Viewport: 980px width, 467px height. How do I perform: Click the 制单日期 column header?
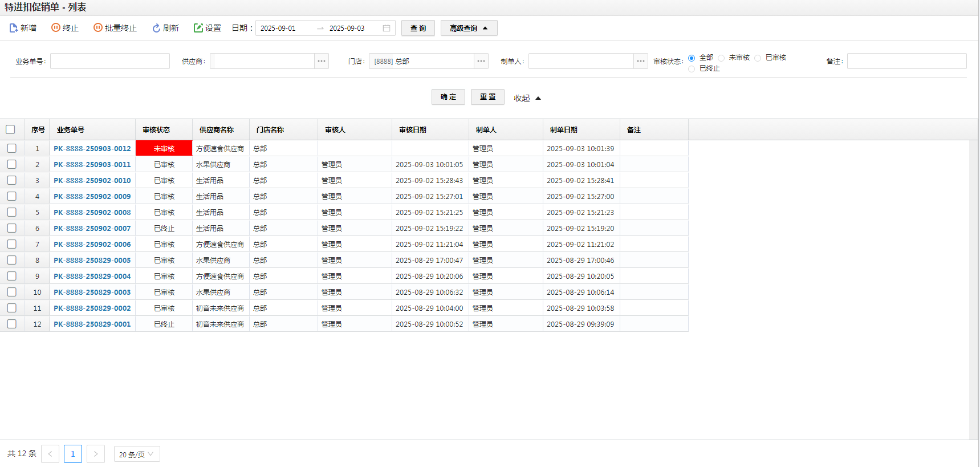click(563, 130)
